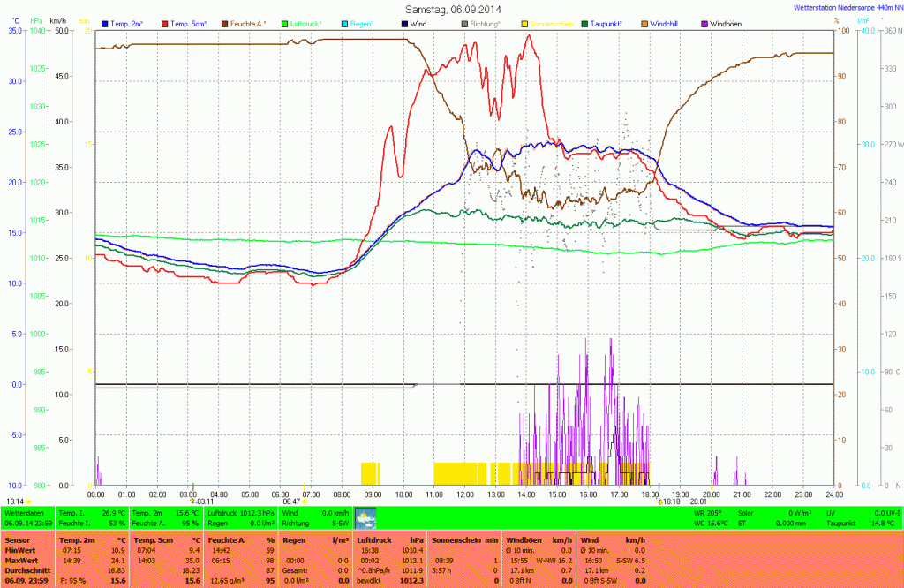Click the orange Windchill legend entry

point(673,24)
